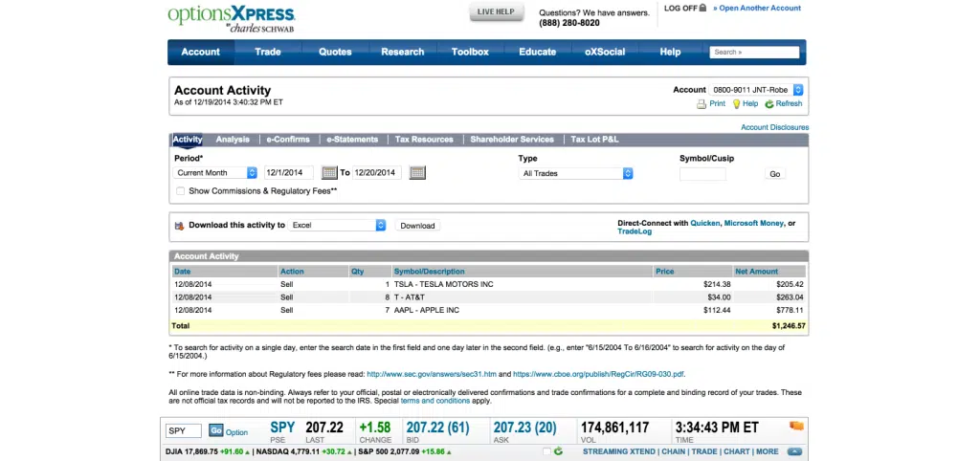980x461 pixels.
Task: Click the LIVE HELP button
Action: coord(497,11)
